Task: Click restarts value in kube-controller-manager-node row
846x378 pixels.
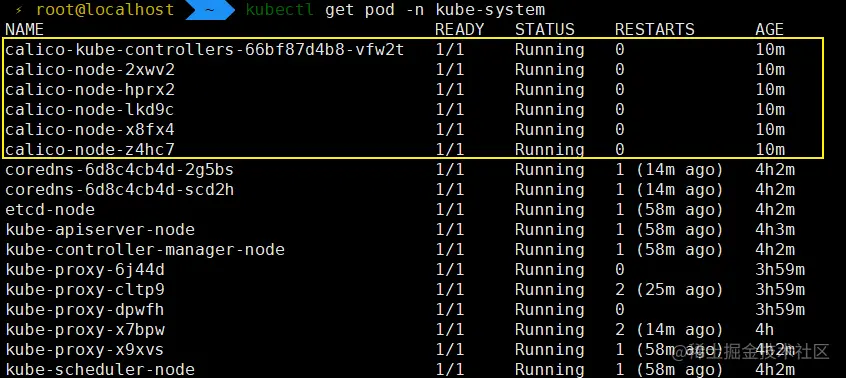Action: coord(668,250)
